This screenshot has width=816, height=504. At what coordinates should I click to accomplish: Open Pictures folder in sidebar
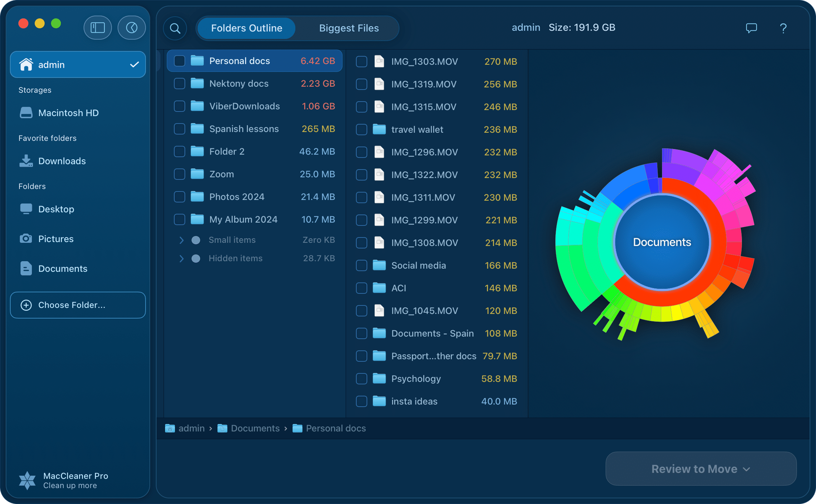coord(56,239)
